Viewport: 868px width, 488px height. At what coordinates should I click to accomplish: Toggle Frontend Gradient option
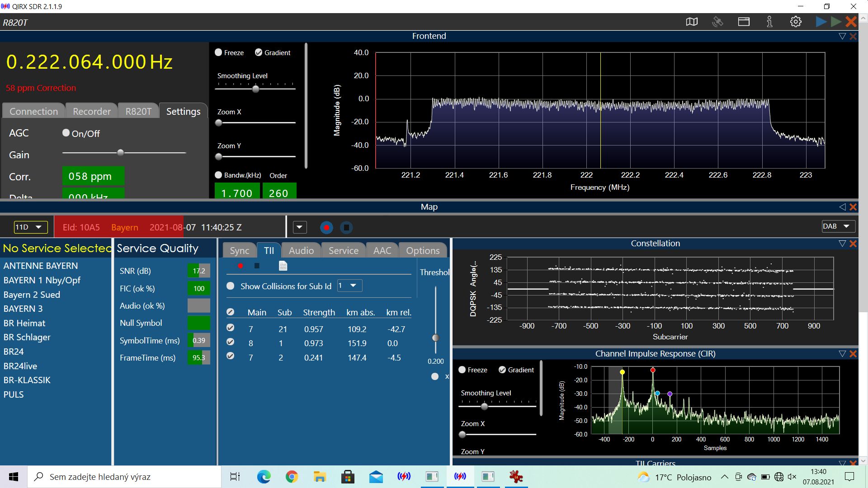[x=259, y=52]
